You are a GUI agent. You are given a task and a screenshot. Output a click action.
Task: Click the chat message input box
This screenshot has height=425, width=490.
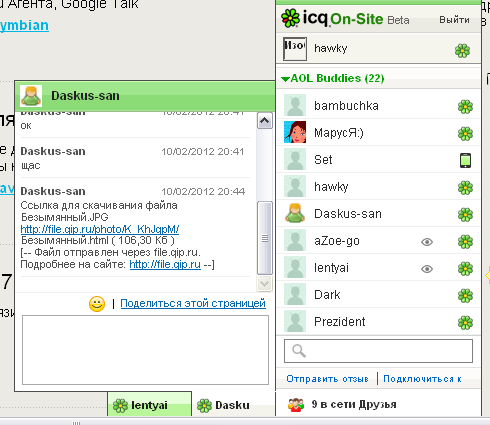point(145,350)
